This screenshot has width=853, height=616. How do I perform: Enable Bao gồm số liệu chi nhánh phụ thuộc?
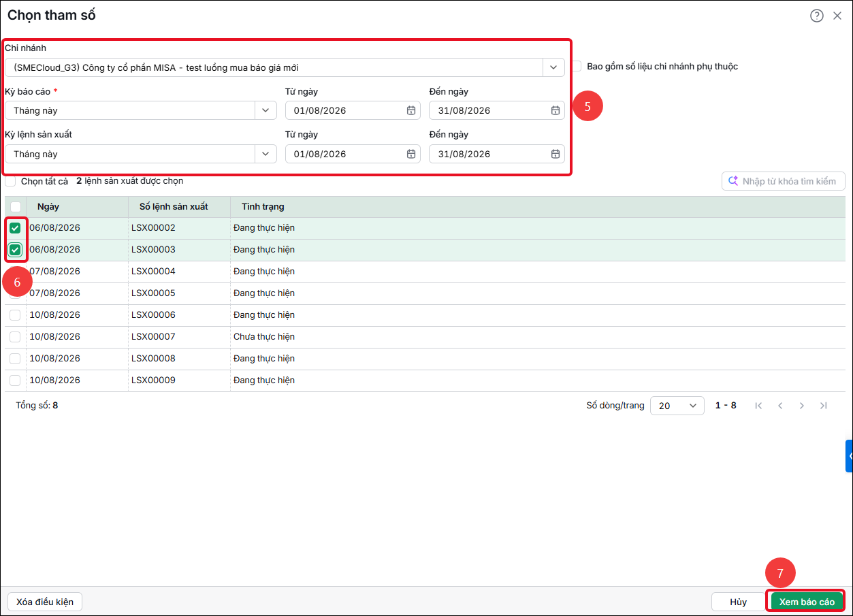577,67
